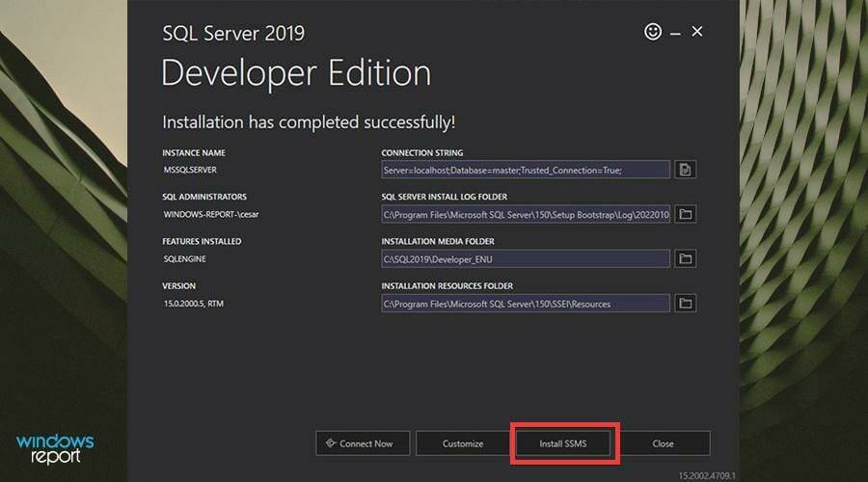Viewport: 868px width, 482px height.
Task: Select the installation resources folder path field
Action: click(526, 304)
